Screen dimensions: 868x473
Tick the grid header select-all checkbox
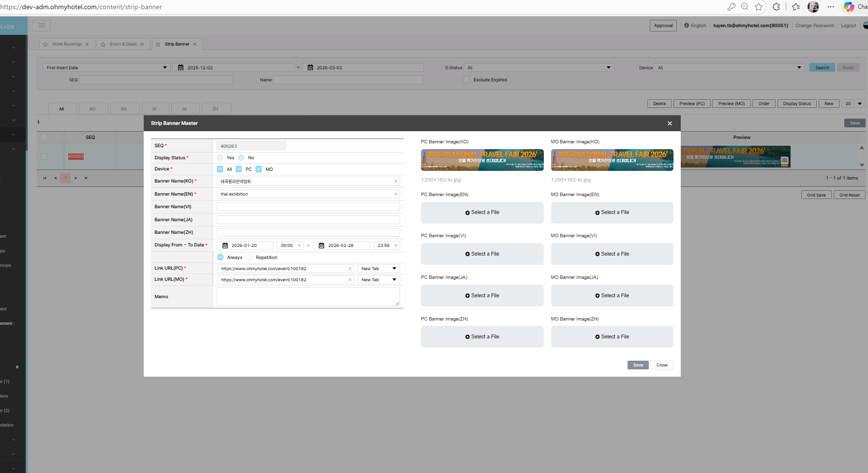(44, 137)
